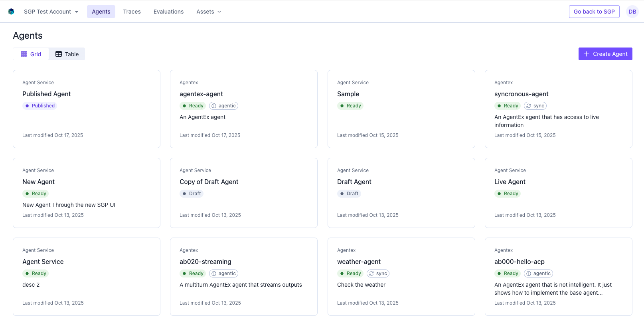Screen dimensions: 644x325
Task: Open the weather-agent card title
Action: point(359,262)
